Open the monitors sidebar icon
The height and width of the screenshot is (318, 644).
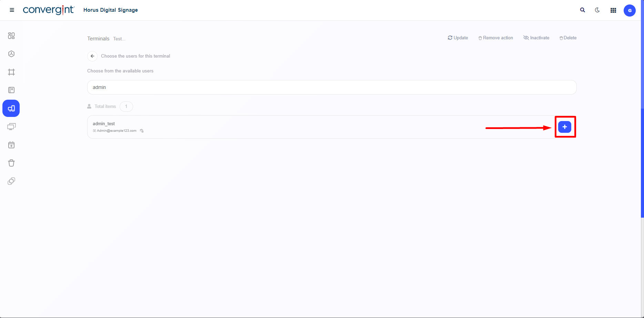coord(11,127)
